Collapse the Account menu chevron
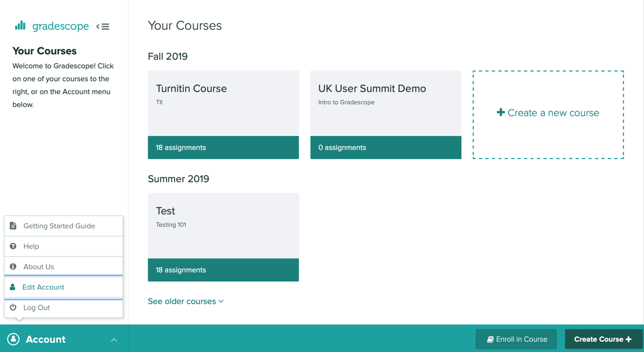 click(x=114, y=340)
